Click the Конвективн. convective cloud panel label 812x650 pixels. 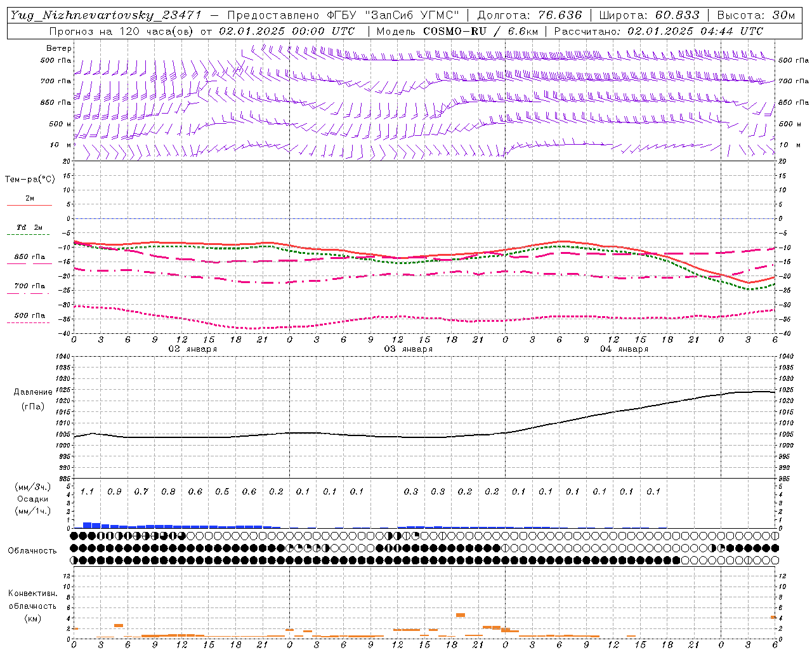click(33, 594)
